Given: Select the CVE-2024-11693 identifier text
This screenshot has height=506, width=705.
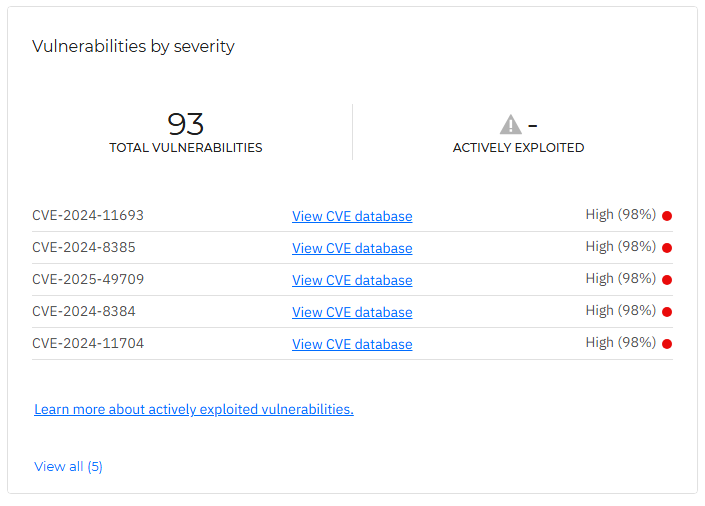Looking at the screenshot, I should point(88,215).
